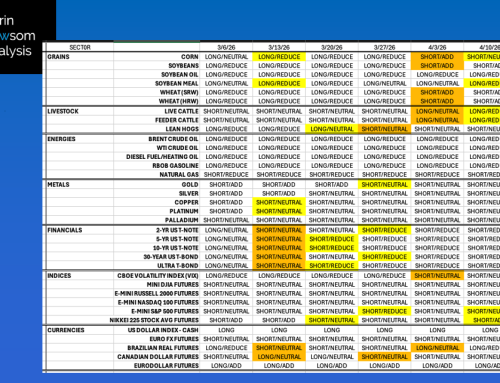500x383 pixels.
Task: Click the NIKKEI 225 STOCK AVG FUTURES label
Action: (154, 320)
